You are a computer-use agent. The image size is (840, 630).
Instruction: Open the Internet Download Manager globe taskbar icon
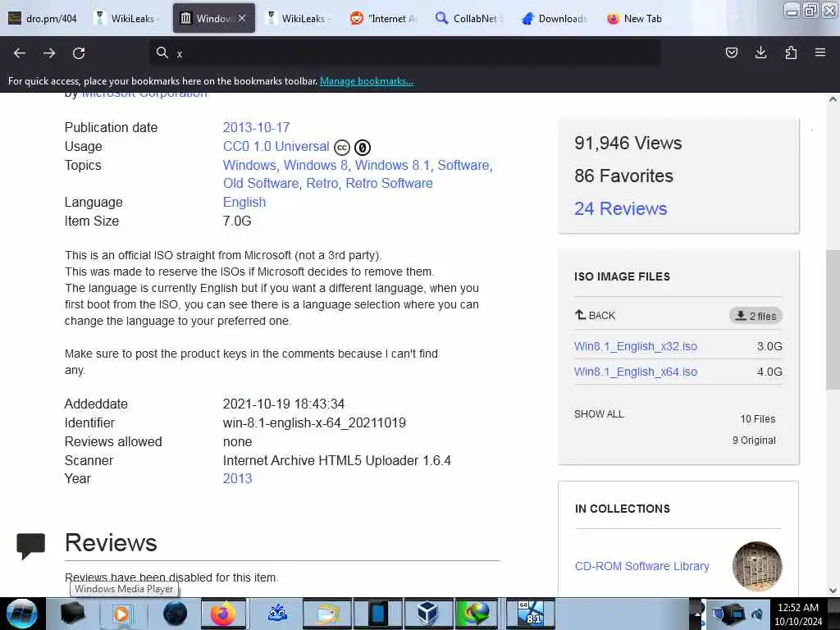click(x=477, y=614)
